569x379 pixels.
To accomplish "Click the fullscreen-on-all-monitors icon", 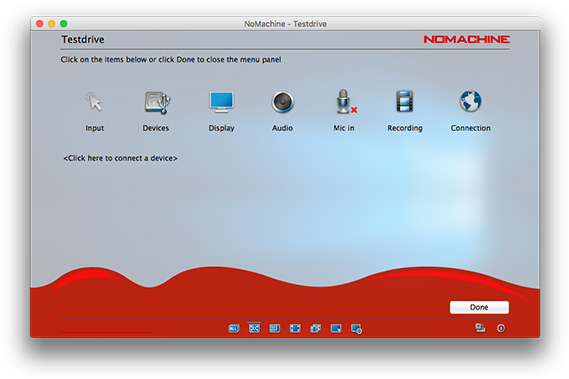I will click(315, 329).
